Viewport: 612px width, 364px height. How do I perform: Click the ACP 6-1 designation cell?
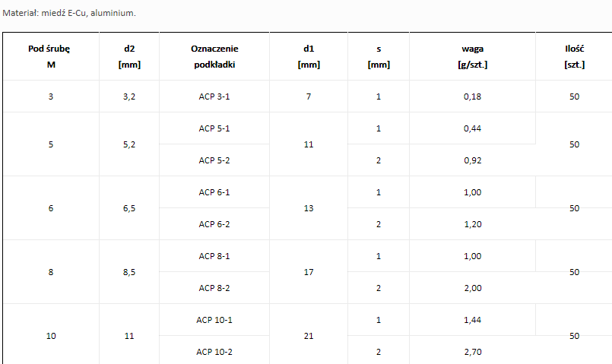[x=214, y=192]
